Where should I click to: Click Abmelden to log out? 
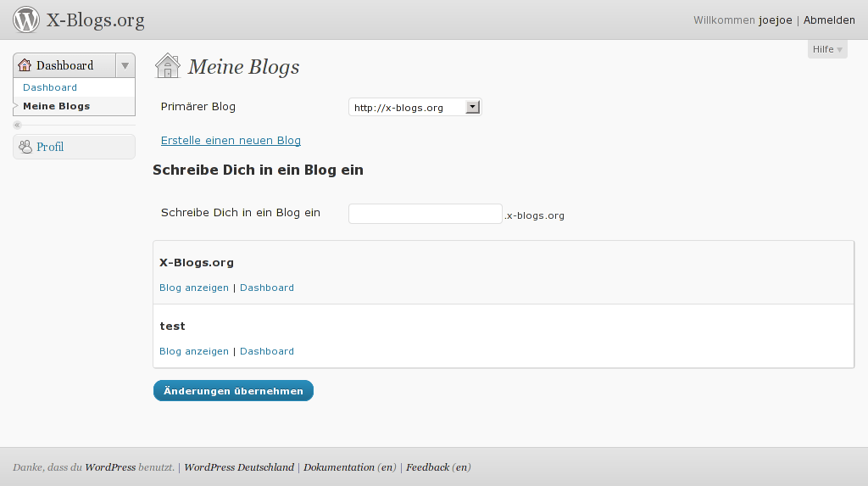click(x=829, y=20)
